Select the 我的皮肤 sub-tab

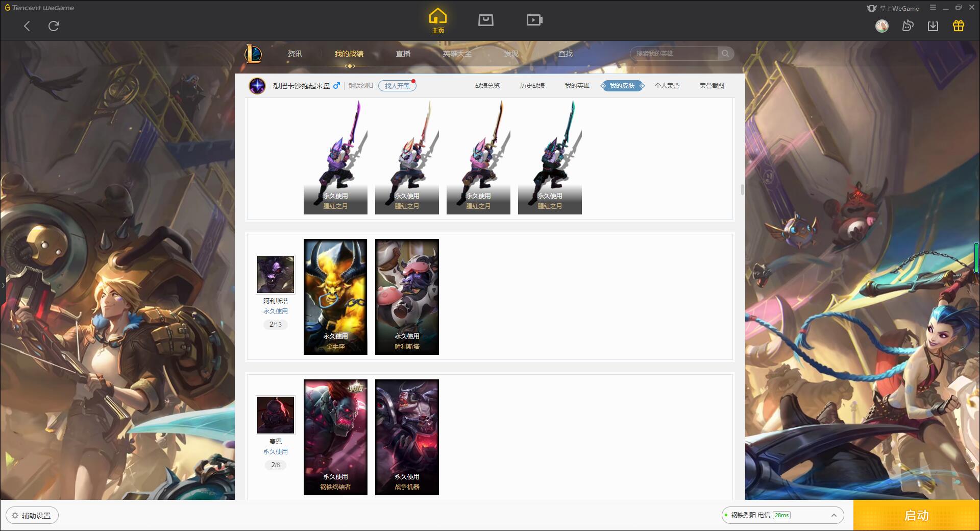coord(622,86)
